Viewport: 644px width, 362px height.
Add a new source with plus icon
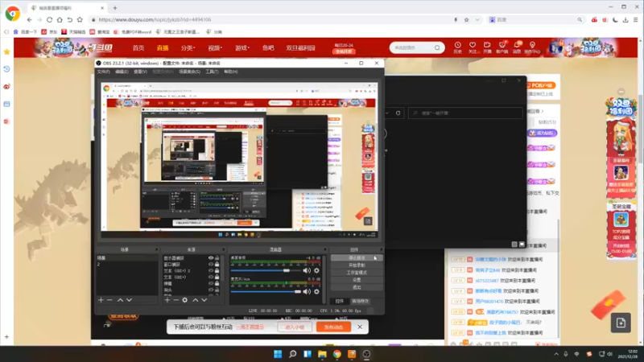click(x=167, y=300)
